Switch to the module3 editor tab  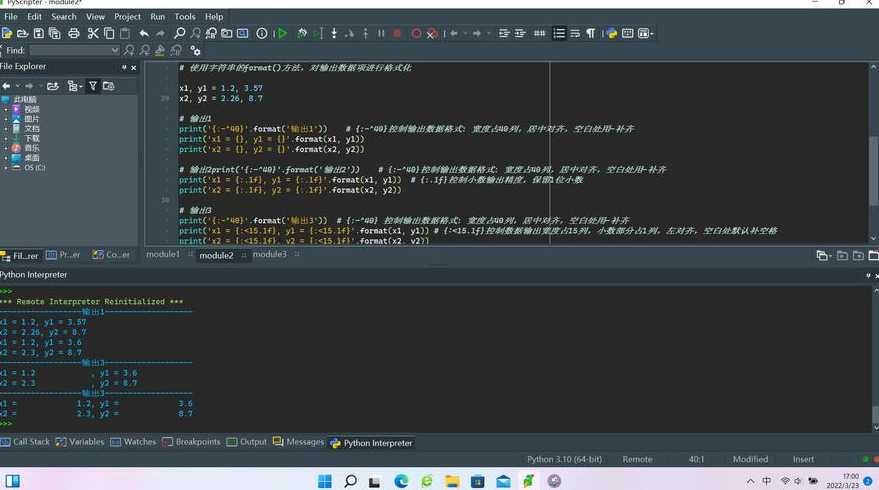coord(270,255)
